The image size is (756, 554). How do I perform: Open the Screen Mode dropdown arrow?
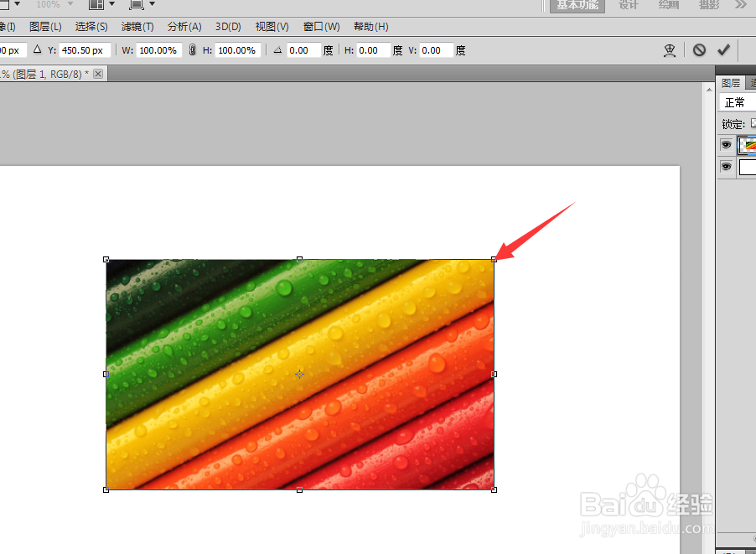coord(153,4)
